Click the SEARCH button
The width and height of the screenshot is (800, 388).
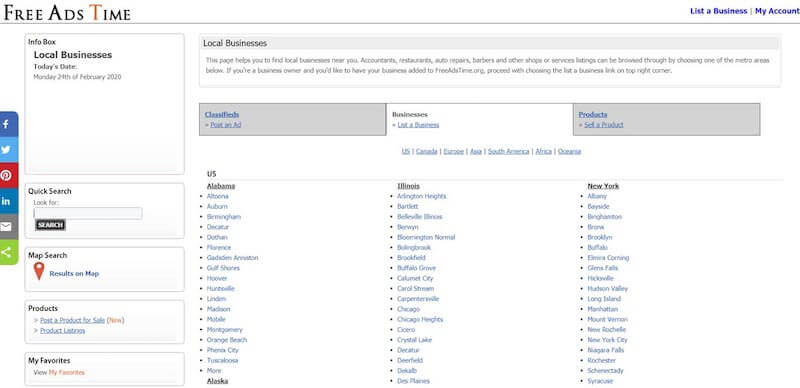[51, 225]
